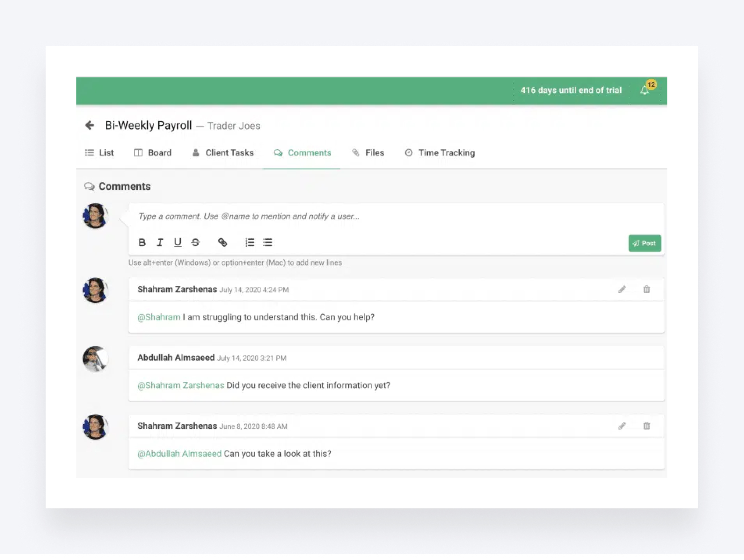This screenshot has width=744, height=560.
Task: Edit the June 8 comment with the pencil
Action: pyautogui.click(x=622, y=426)
